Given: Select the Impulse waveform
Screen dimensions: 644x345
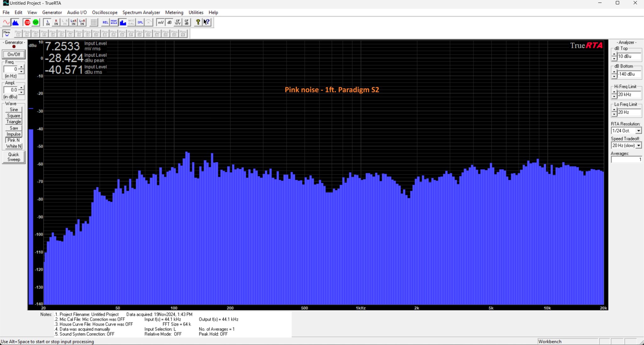Looking at the screenshot, I should 14,134.
